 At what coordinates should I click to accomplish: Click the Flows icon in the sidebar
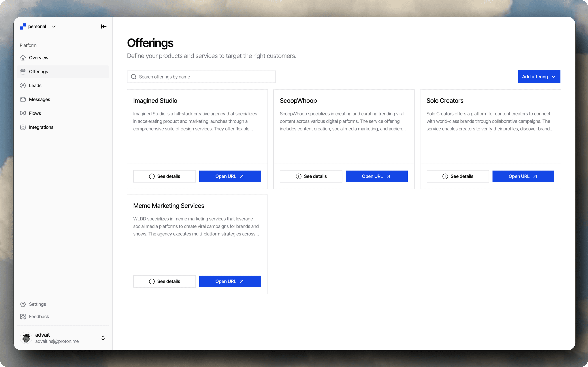point(23,113)
